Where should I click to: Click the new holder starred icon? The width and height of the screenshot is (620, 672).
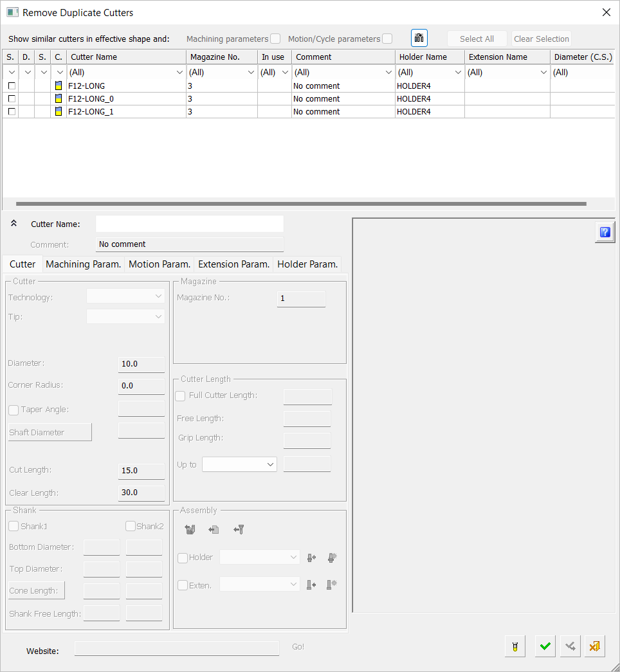click(x=332, y=558)
